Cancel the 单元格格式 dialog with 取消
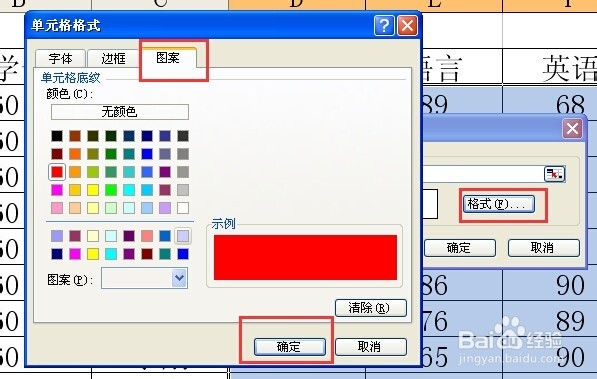 point(370,347)
